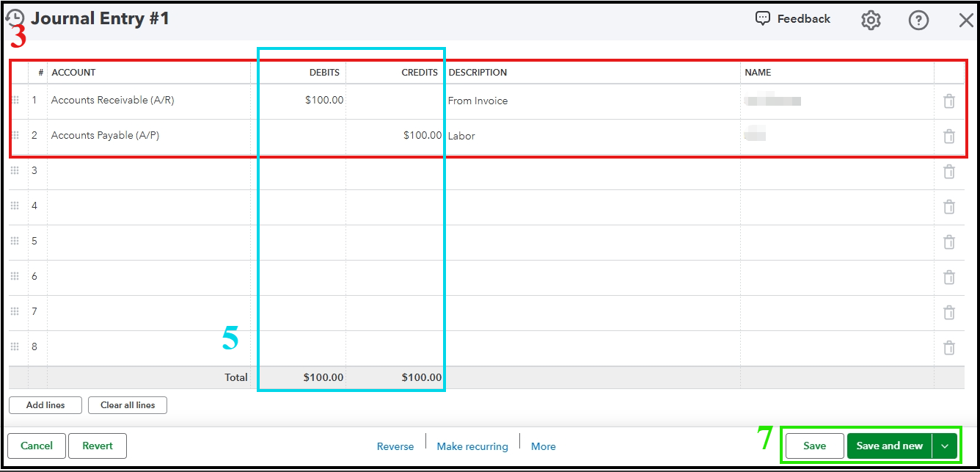
Task: Grab the drag handle of line 8
Action: [x=15, y=347]
